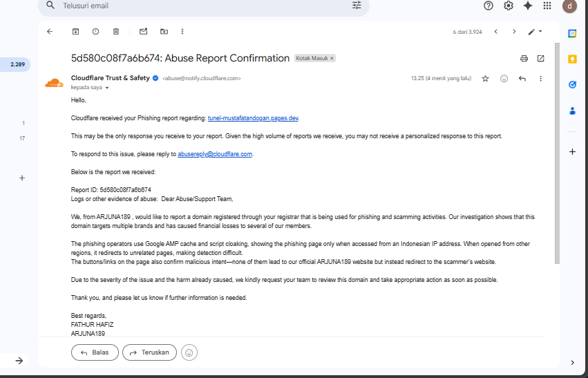Image resolution: width=588 pixels, height=378 pixels.
Task: Open Google Keep side panel
Action: point(572,59)
